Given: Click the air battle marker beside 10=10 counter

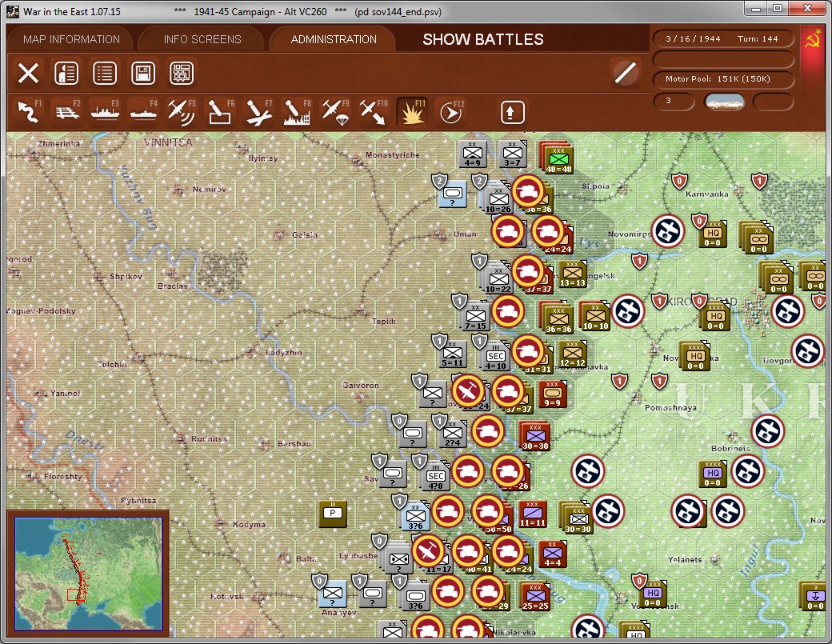Looking at the screenshot, I should [x=628, y=311].
